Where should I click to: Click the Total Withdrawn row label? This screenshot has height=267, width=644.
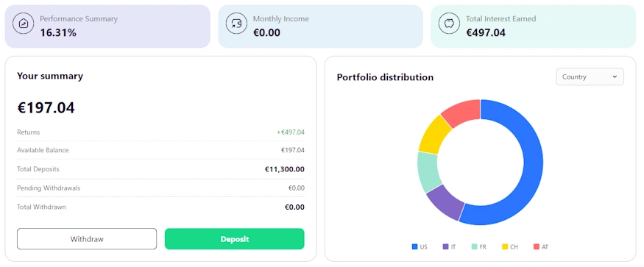coord(41,207)
